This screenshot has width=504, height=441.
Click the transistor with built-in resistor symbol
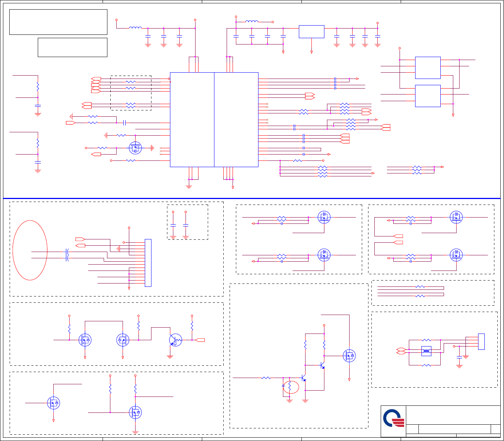(176, 340)
